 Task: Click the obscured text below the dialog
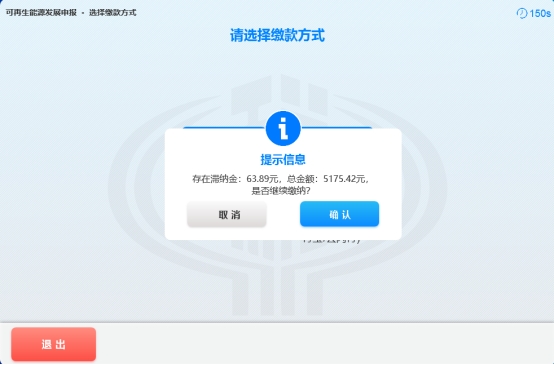(331, 241)
